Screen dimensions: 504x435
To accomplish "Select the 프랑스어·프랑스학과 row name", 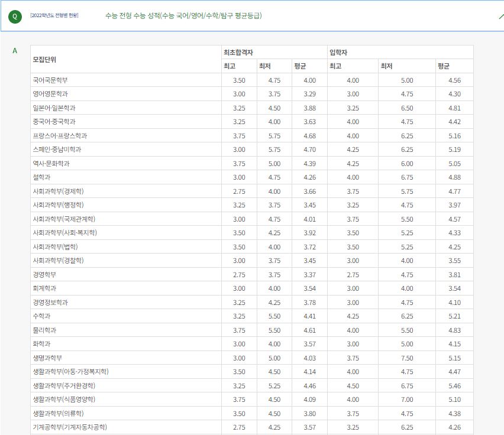I will [60, 136].
